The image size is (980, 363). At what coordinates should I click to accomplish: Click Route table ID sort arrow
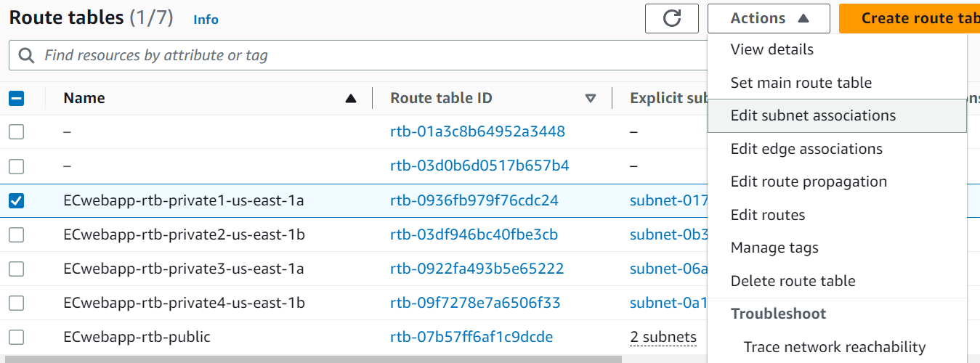coord(590,99)
